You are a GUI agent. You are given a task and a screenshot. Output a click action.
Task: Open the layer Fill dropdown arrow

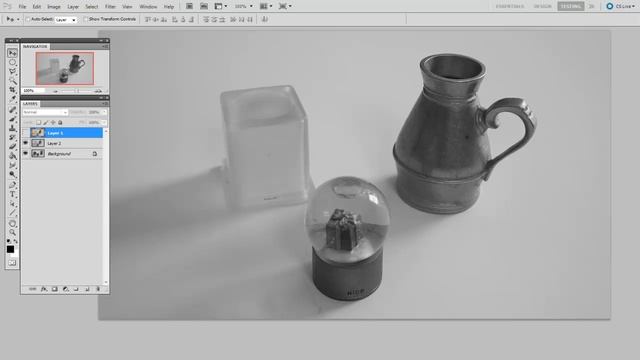104,122
